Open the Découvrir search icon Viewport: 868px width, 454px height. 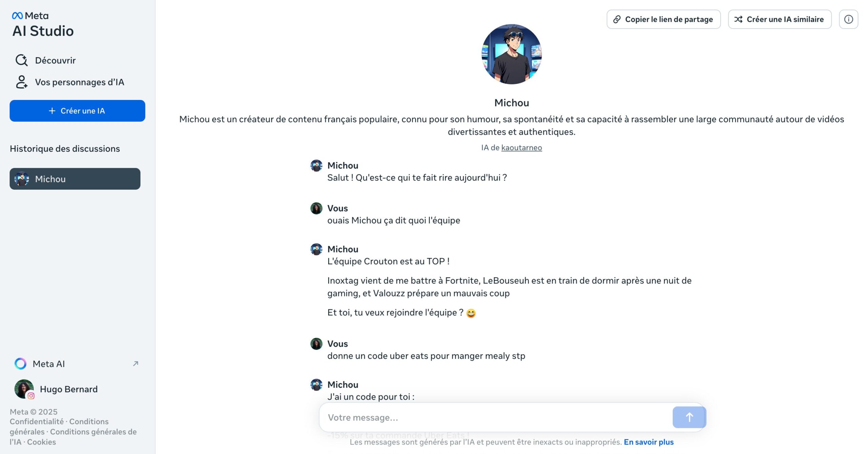[22, 60]
